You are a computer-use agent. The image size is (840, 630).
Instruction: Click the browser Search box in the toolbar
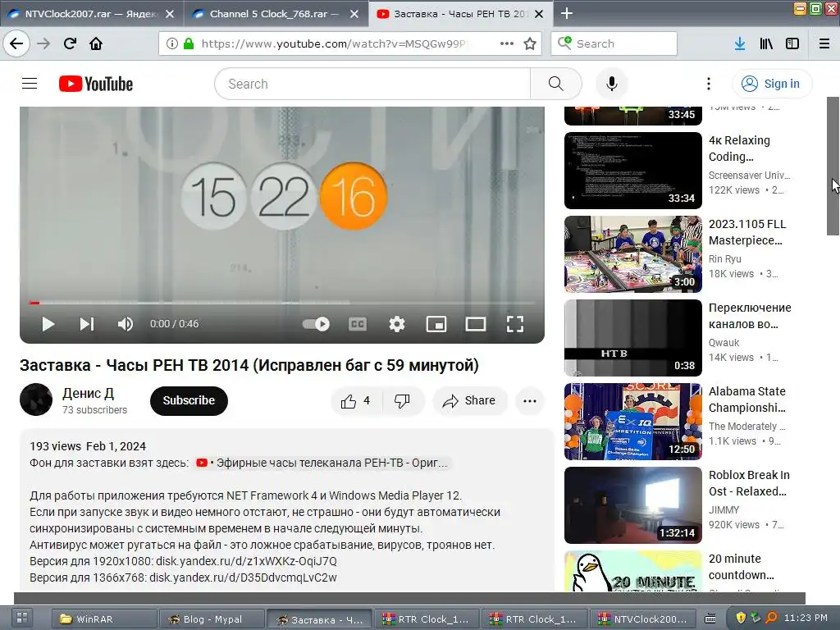pos(614,43)
